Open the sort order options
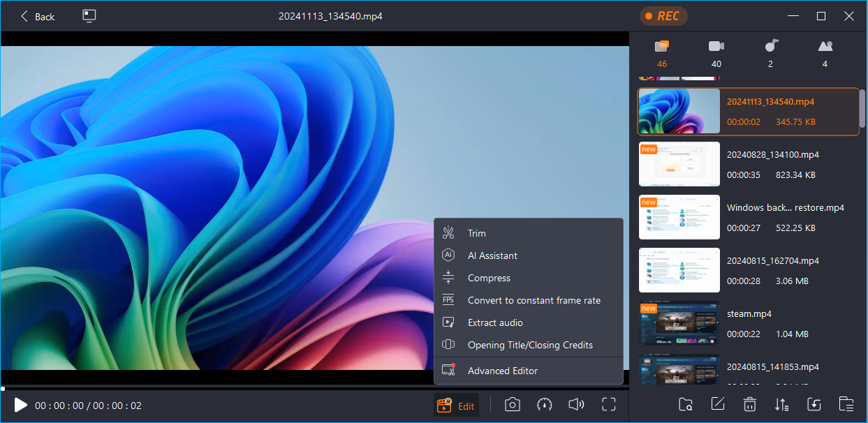Screen dimensions: 868x423 [x=782, y=404]
